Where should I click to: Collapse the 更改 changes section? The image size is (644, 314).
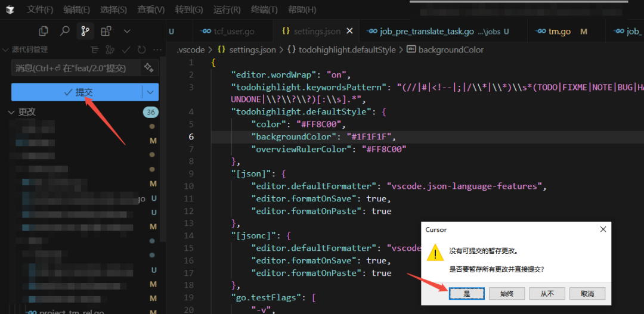11,112
